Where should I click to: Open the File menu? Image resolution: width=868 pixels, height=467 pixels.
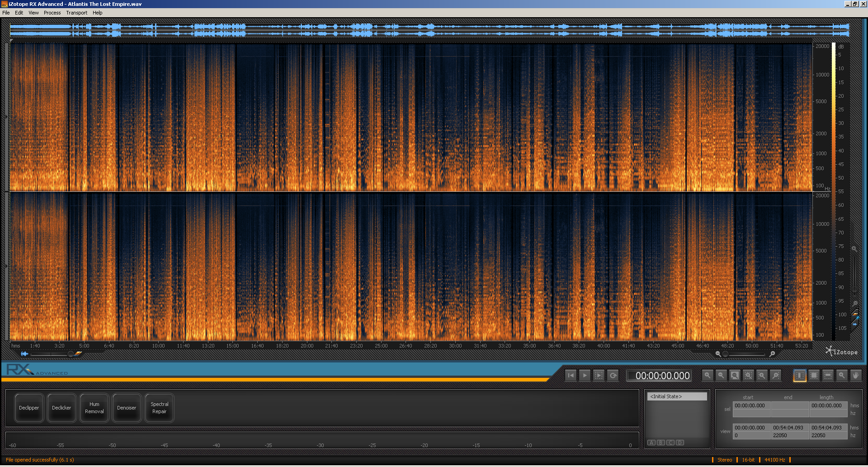(x=6, y=13)
